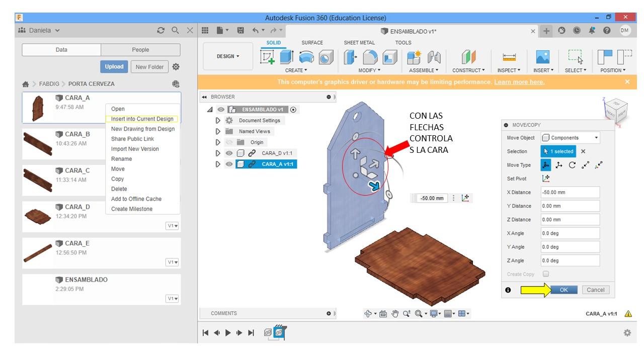This screenshot has width=644, height=362.
Task: Click the Insert image icon
Action: pos(543,57)
